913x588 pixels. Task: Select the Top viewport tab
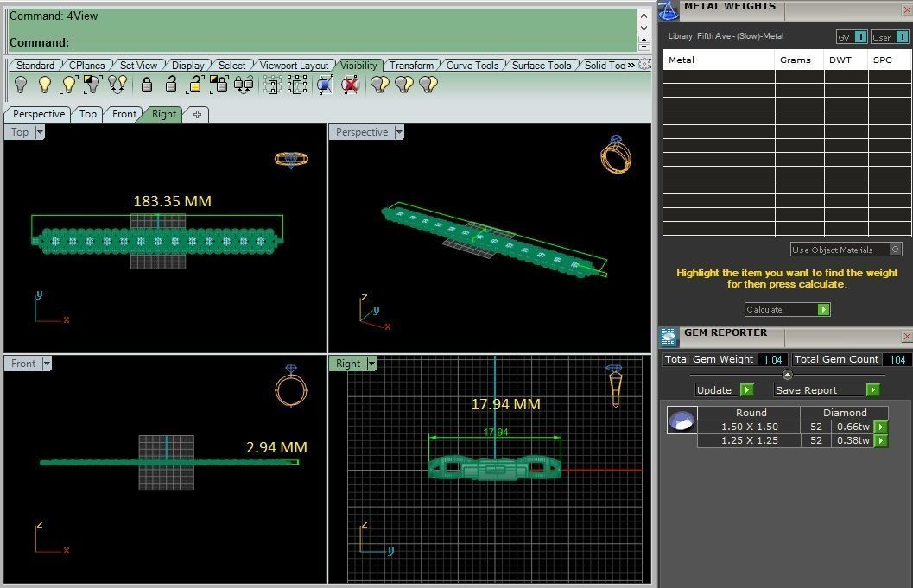click(x=88, y=114)
